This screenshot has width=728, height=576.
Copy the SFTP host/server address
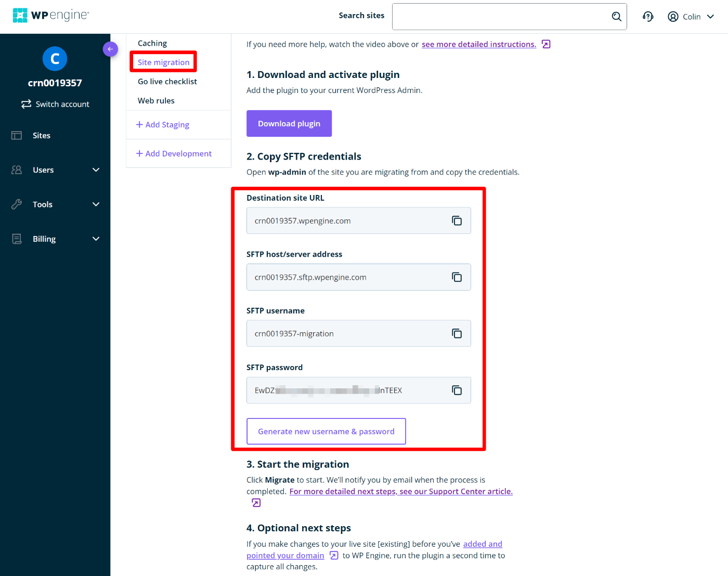[457, 277]
